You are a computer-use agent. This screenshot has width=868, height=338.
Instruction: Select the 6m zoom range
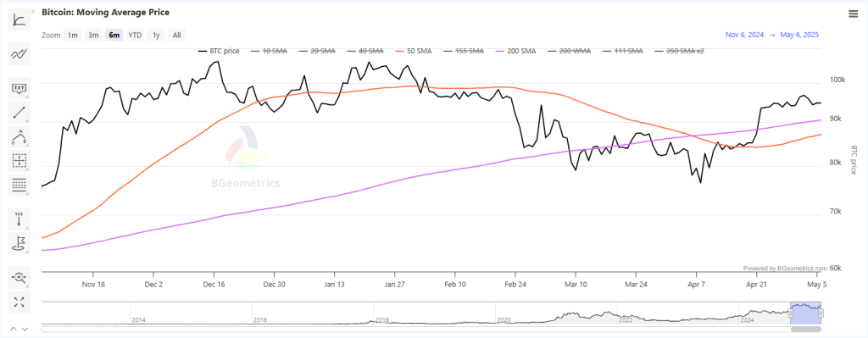[114, 35]
